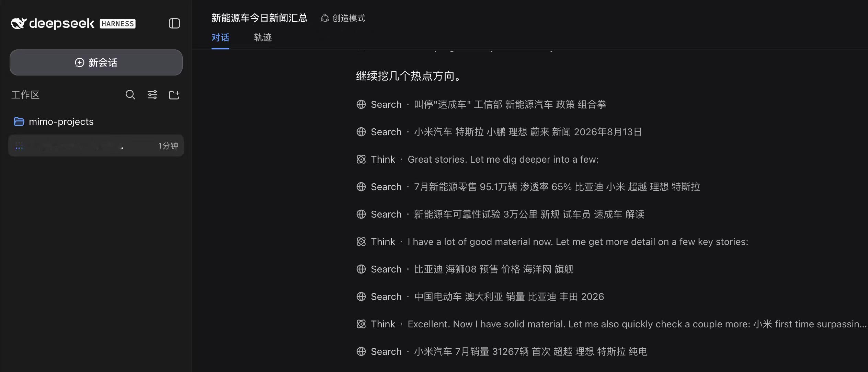Start a new session with 新会话
The width and height of the screenshot is (868, 372).
pyautogui.click(x=96, y=62)
